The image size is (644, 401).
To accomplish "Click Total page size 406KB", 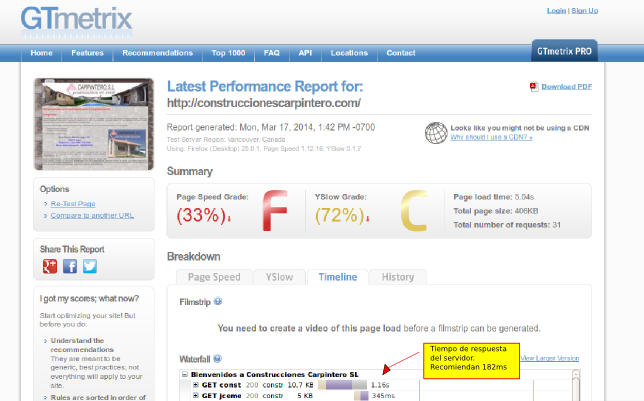I will (x=495, y=211).
